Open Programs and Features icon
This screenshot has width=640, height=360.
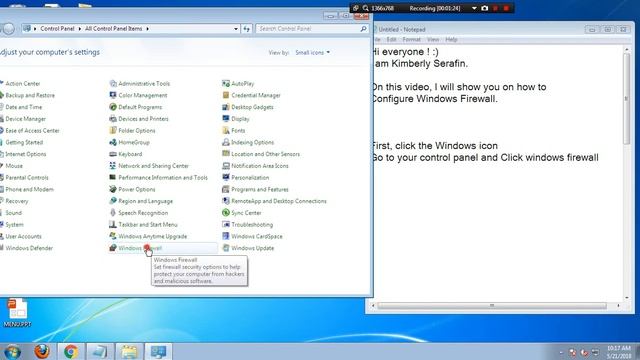226,189
